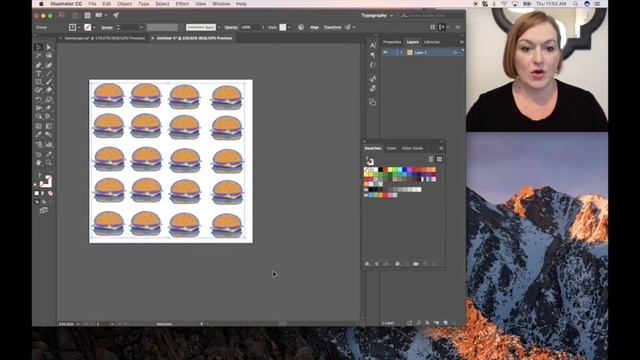Open Swatch Libraries menu at Swatches bottom

tap(367, 264)
